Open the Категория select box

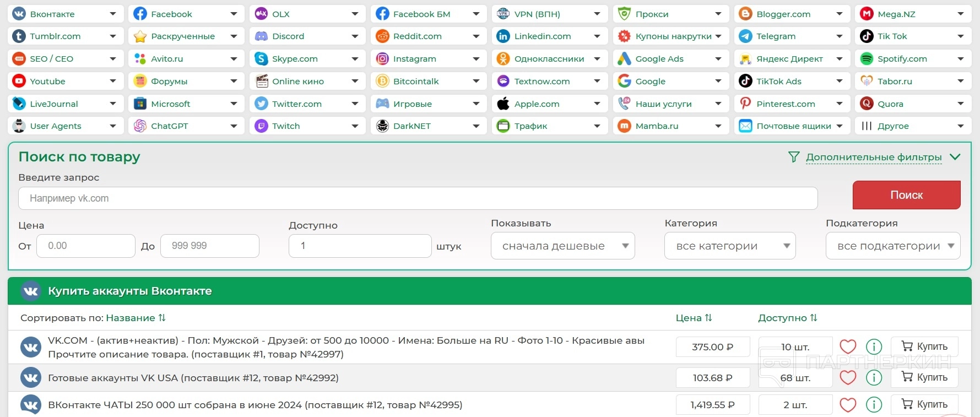tap(730, 246)
